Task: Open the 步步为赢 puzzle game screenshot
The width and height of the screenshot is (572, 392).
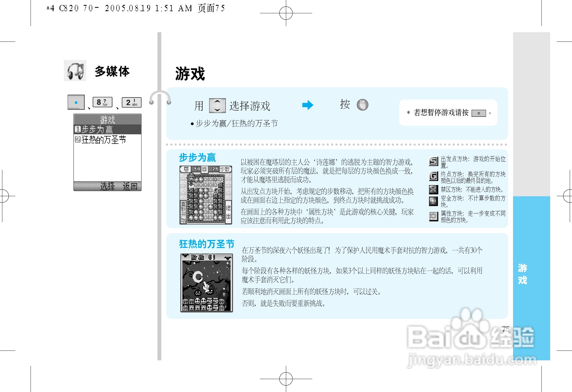Action: pyautogui.click(x=205, y=195)
